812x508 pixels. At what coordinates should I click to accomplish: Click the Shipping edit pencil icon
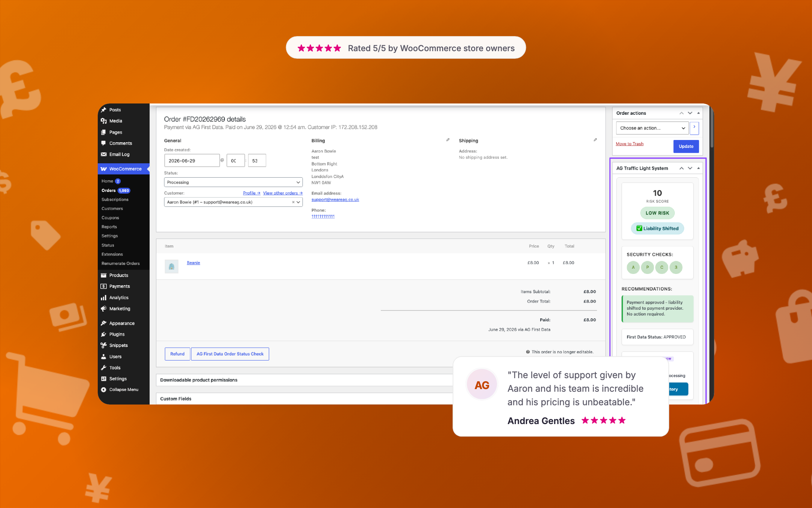(595, 140)
